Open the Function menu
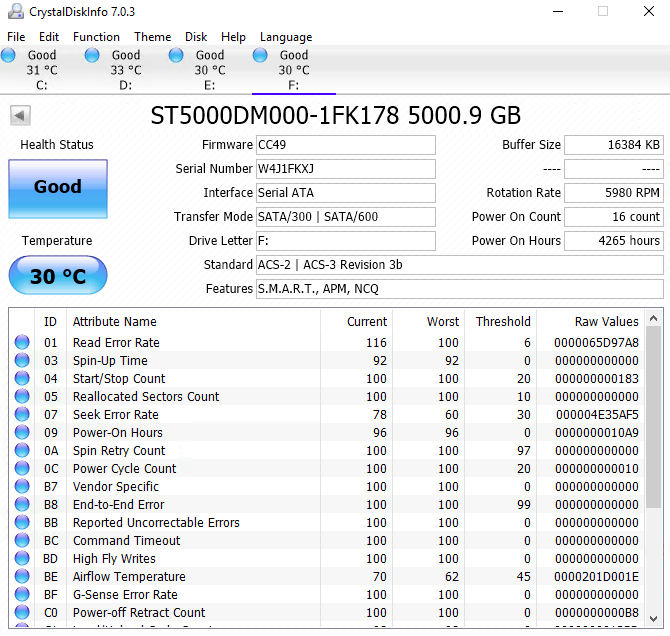 pyautogui.click(x=96, y=37)
